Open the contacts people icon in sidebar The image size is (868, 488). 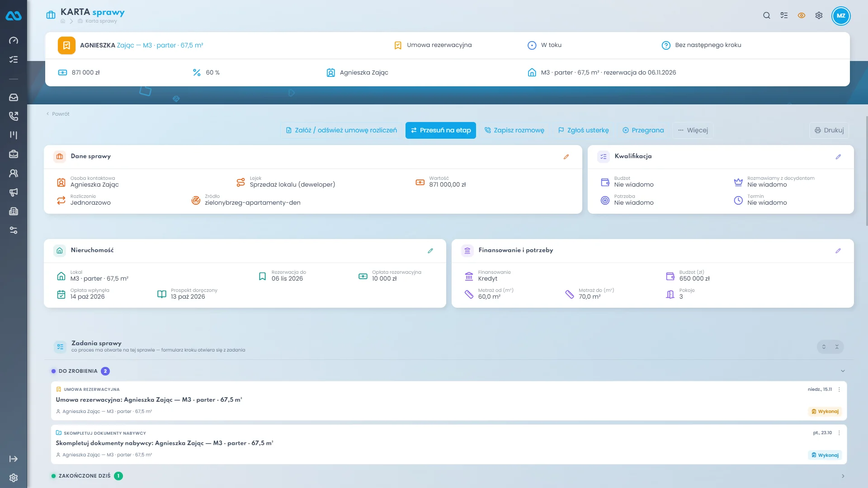click(14, 174)
